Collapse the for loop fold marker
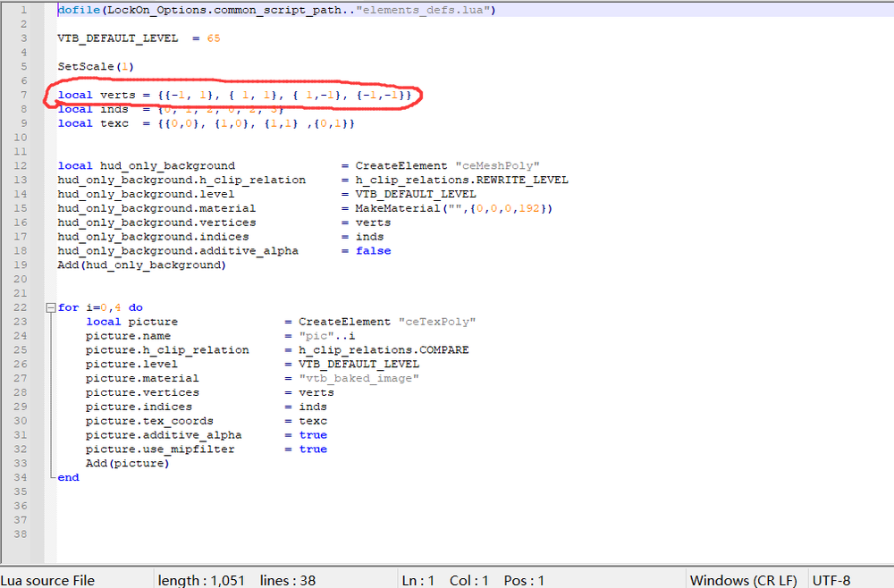This screenshot has width=894, height=588. [51, 307]
